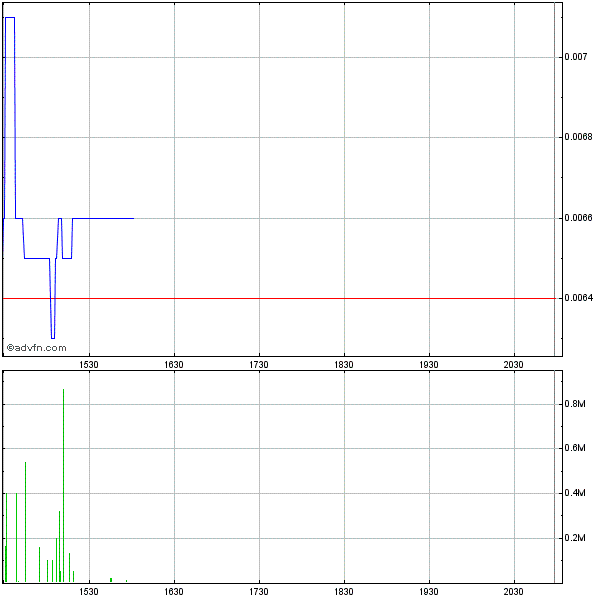Click the 0.0064 price axis label
Image resolution: width=600 pixels, height=600 pixels.
click(x=578, y=298)
